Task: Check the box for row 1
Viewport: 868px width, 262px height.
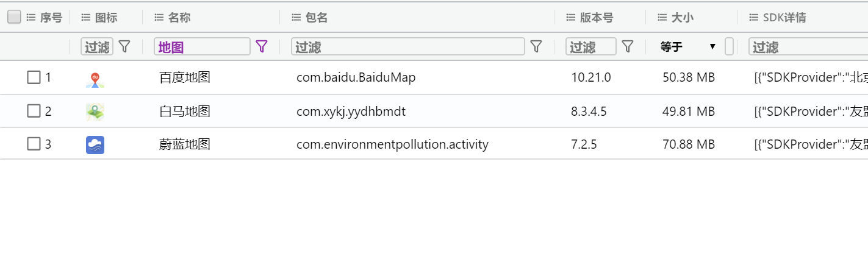Action: 34,77
